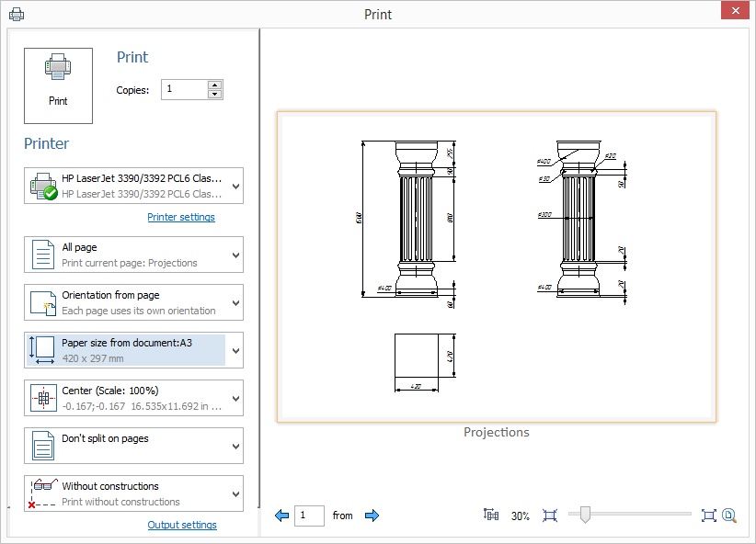Click the printer icon in title bar
This screenshot has width=756, height=544.
17,15
